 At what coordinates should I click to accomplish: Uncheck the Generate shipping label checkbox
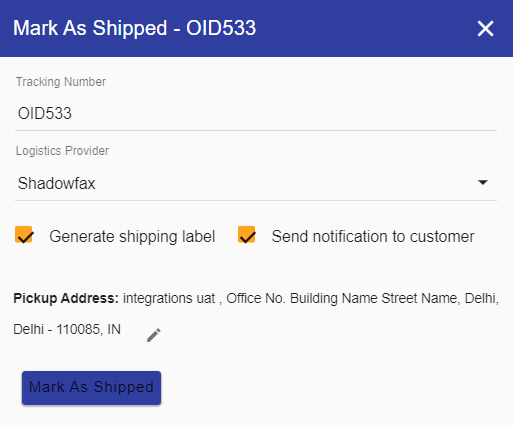24,235
